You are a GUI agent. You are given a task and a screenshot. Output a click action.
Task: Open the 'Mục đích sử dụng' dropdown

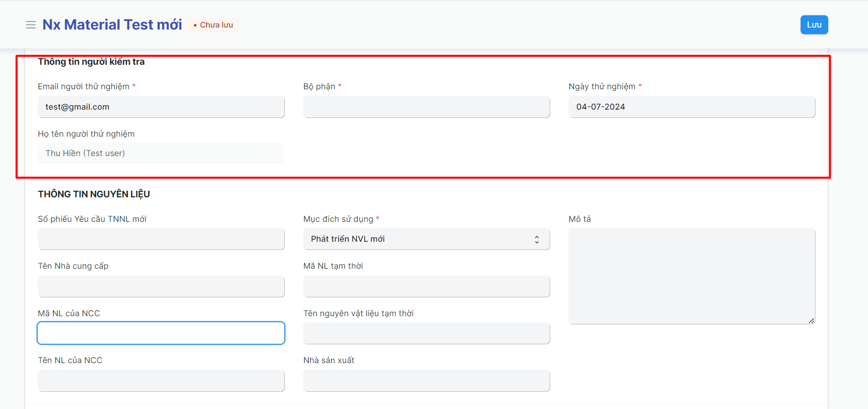click(418, 239)
